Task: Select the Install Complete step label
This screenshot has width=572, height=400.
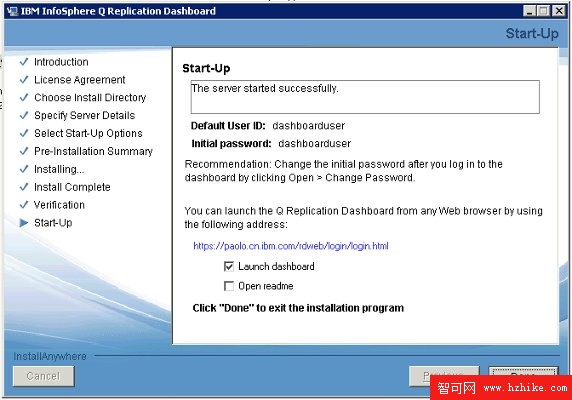Action: pyautogui.click(x=72, y=187)
